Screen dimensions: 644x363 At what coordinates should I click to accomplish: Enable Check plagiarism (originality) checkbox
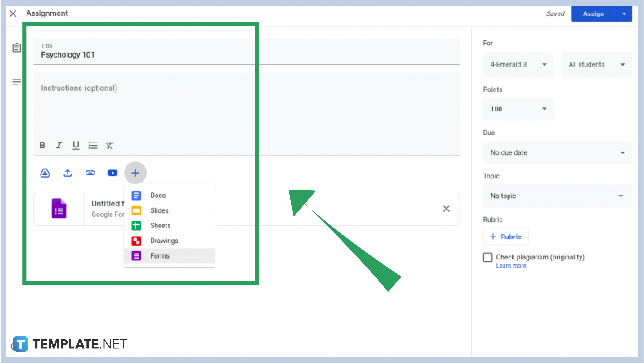click(488, 257)
